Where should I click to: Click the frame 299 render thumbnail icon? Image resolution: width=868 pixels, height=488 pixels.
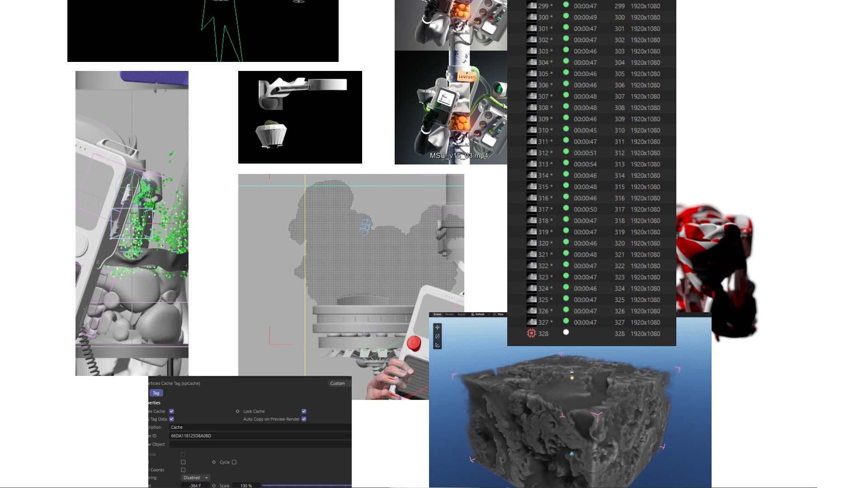532,6
